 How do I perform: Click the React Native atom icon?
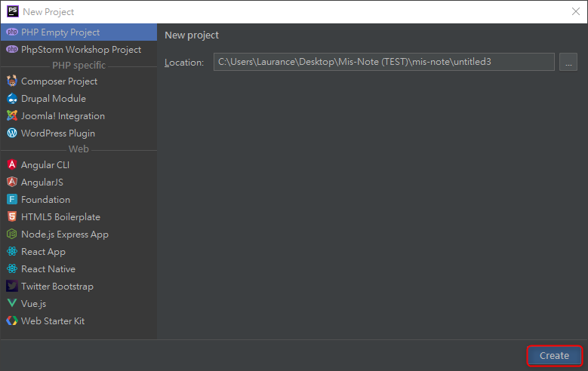12,268
